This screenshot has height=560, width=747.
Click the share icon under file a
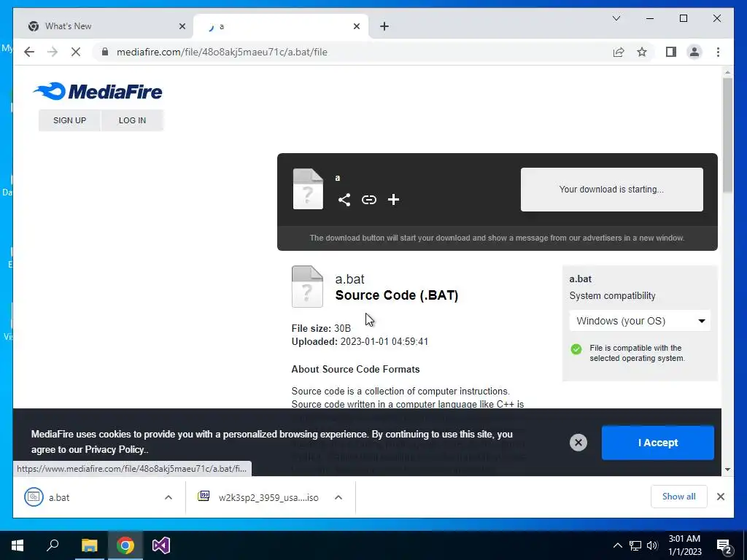pos(344,200)
